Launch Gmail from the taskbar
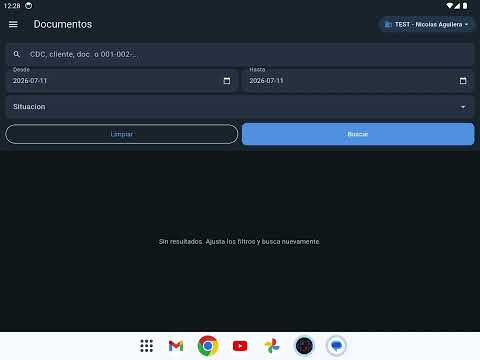Viewport: 480px width, 360px height. [x=176, y=346]
